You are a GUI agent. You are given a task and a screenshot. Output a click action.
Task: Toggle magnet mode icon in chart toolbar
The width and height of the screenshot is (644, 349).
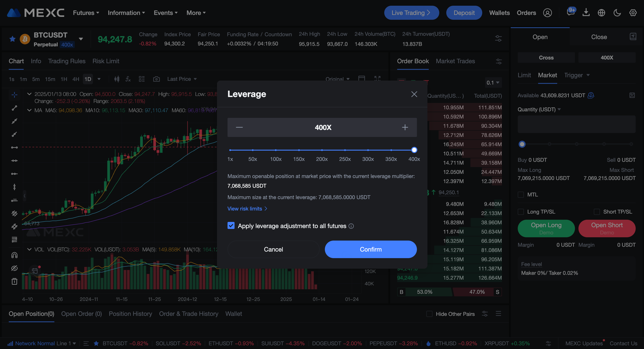(14, 255)
